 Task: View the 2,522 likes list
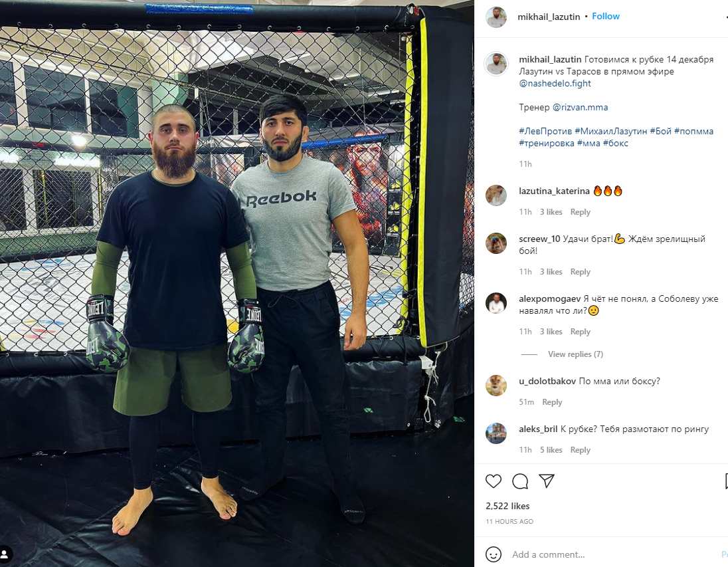pyautogui.click(x=507, y=506)
